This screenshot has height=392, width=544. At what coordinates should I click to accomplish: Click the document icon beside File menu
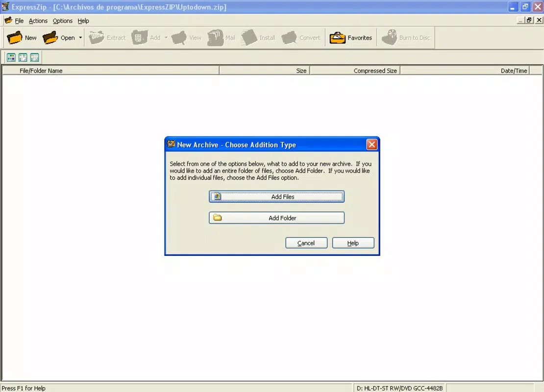point(8,21)
